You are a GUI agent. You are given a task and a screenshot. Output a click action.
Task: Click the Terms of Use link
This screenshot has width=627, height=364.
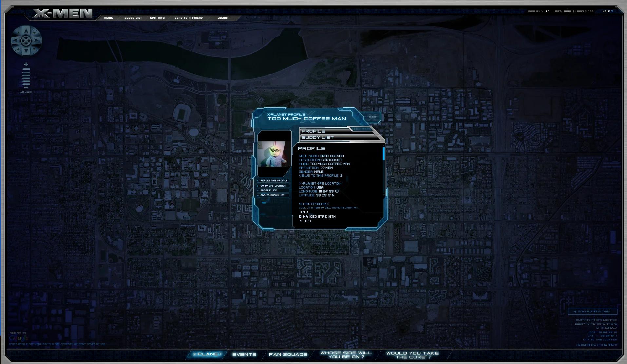pos(96,344)
